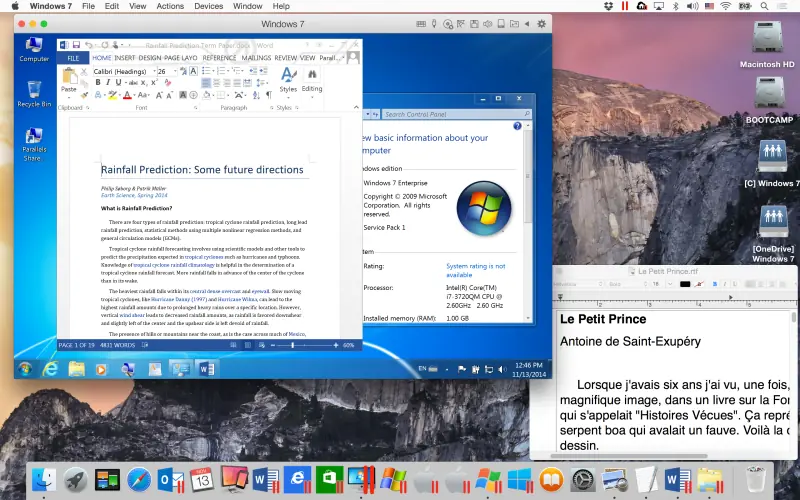Open Internet Explorer from Windows taskbar
The width and height of the screenshot is (800, 500).
[50, 368]
